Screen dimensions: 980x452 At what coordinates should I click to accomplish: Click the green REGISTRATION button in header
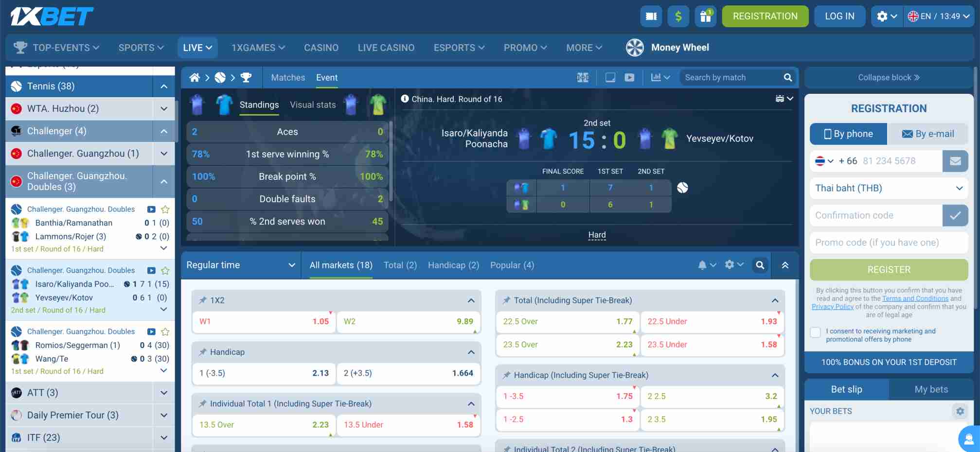tap(765, 17)
